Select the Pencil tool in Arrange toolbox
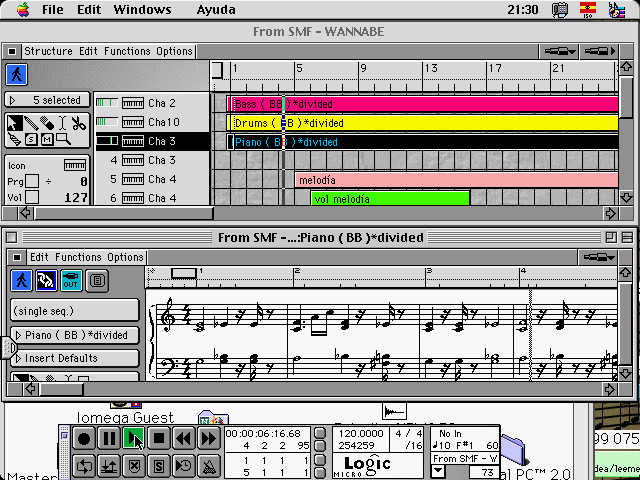Image resolution: width=640 pixels, height=480 pixels. (31, 123)
